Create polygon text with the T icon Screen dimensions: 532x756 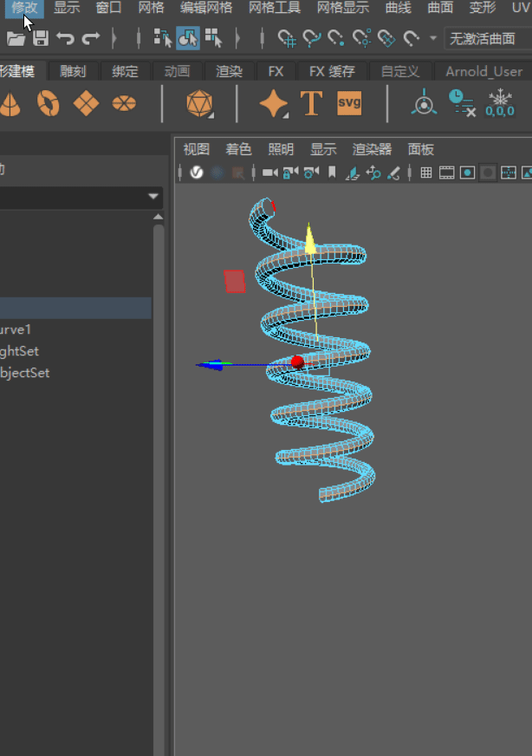pos(311,103)
